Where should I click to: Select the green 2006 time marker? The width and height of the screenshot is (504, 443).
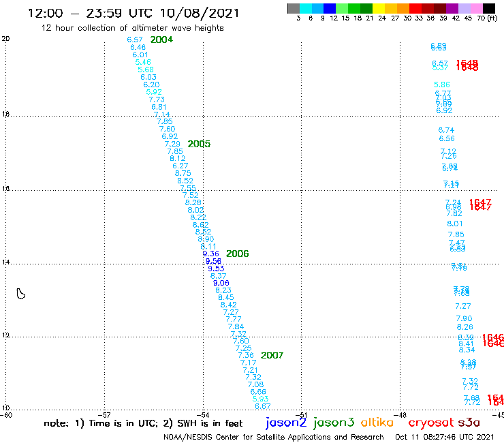pos(237,254)
